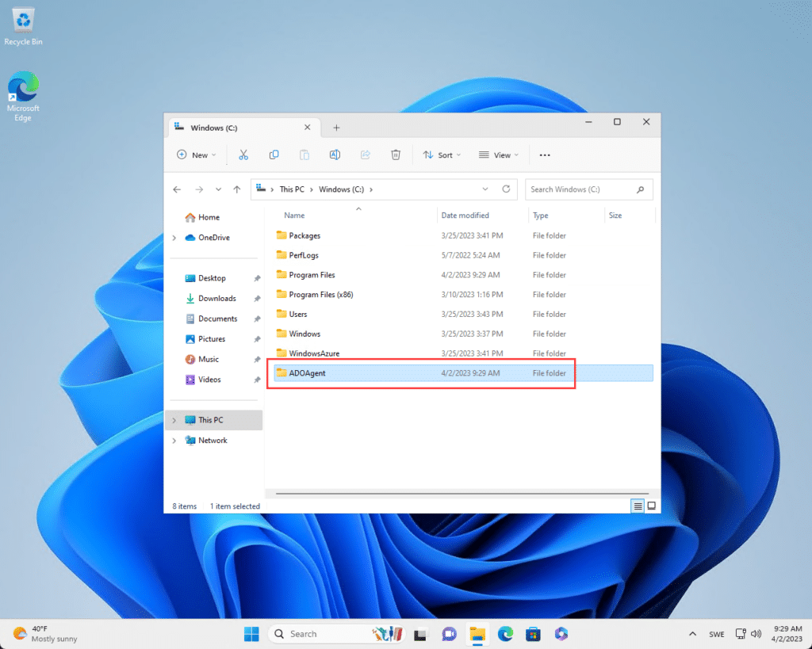812x649 pixels.
Task: Click the Rename icon in toolbar
Action: coord(335,155)
